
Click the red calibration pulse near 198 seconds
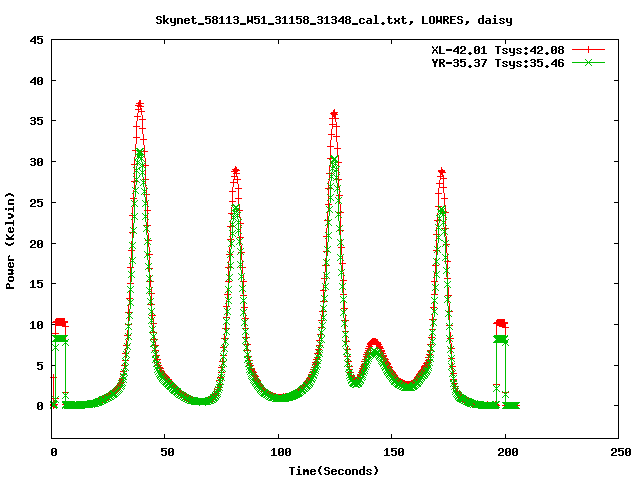tap(500, 323)
